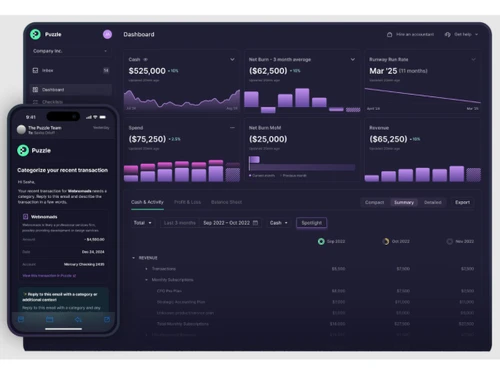Screen dimensions: 500x375
Task: Click the Runway Run Rate line chart
Action: coord(423,97)
